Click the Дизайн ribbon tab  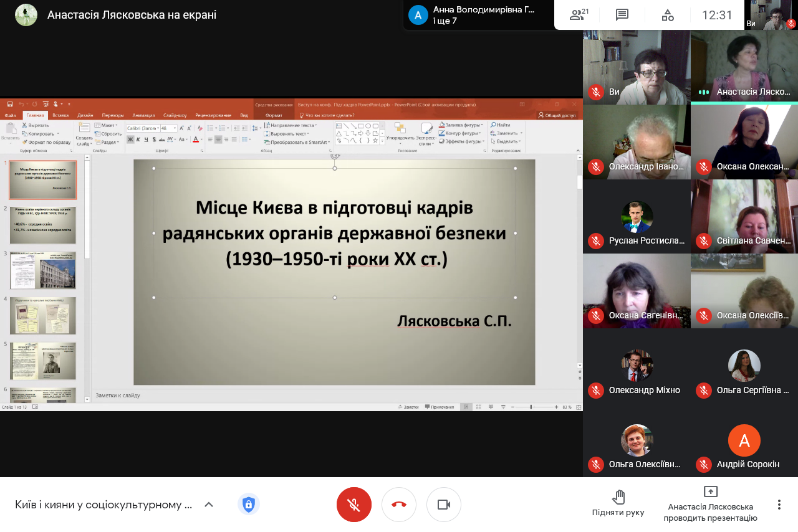(85, 115)
